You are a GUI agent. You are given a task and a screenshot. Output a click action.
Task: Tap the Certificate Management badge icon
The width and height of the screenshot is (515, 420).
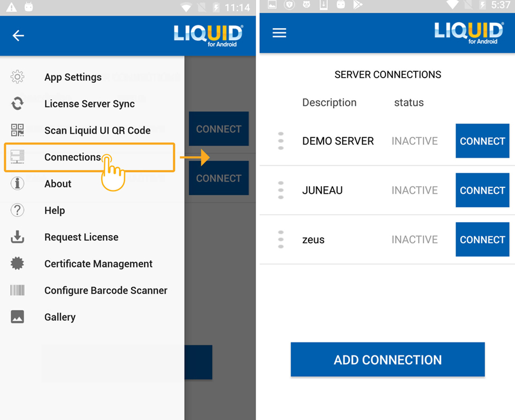click(x=17, y=264)
